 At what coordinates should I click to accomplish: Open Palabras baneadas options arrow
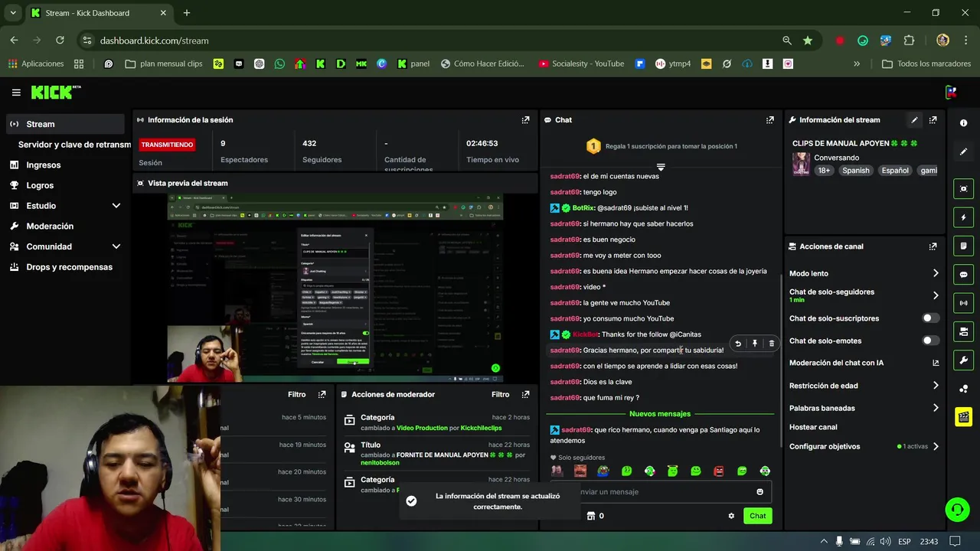tap(936, 408)
